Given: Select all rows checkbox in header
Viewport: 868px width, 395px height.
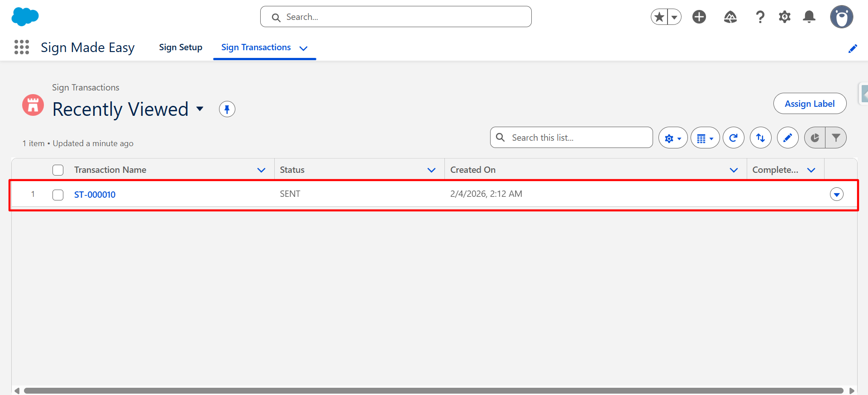Looking at the screenshot, I should pyautogui.click(x=58, y=170).
